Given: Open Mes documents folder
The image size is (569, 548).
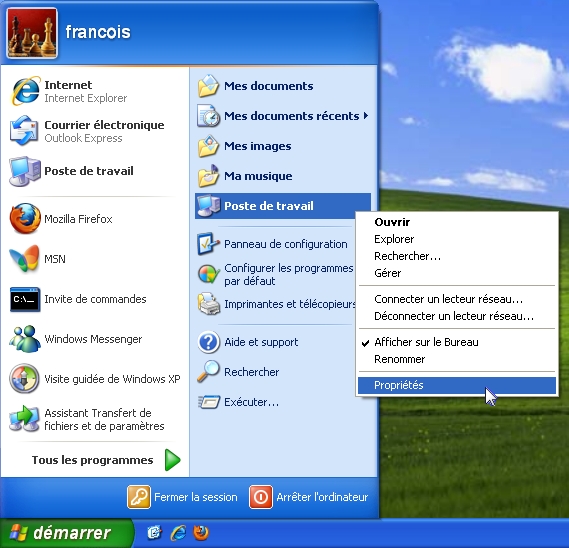Looking at the screenshot, I should pos(283,86).
